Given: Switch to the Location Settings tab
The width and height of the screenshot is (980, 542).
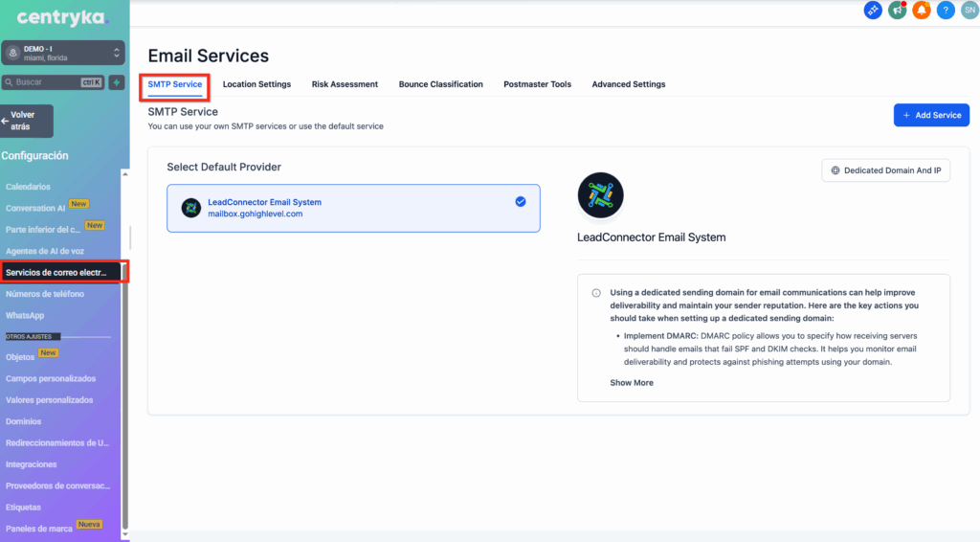Looking at the screenshot, I should tap(256, 84).
